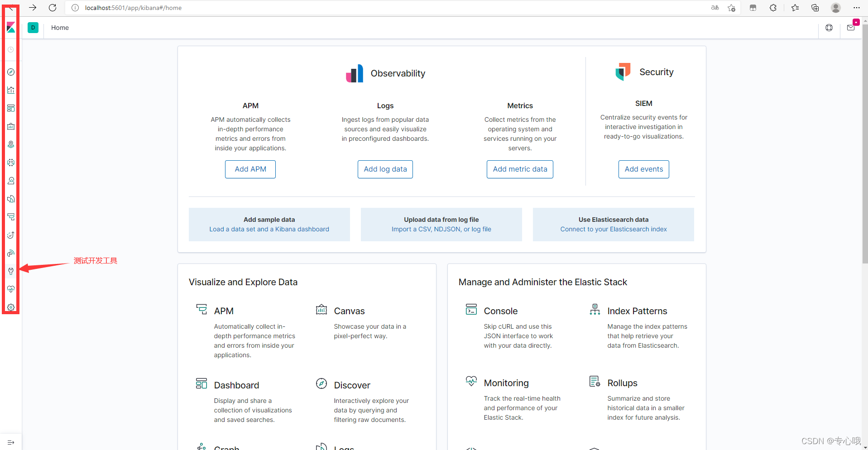Click the Add log data button
The height and width of the screenshot is (450, 868).
pyautogui.click(x=385, y=169)
